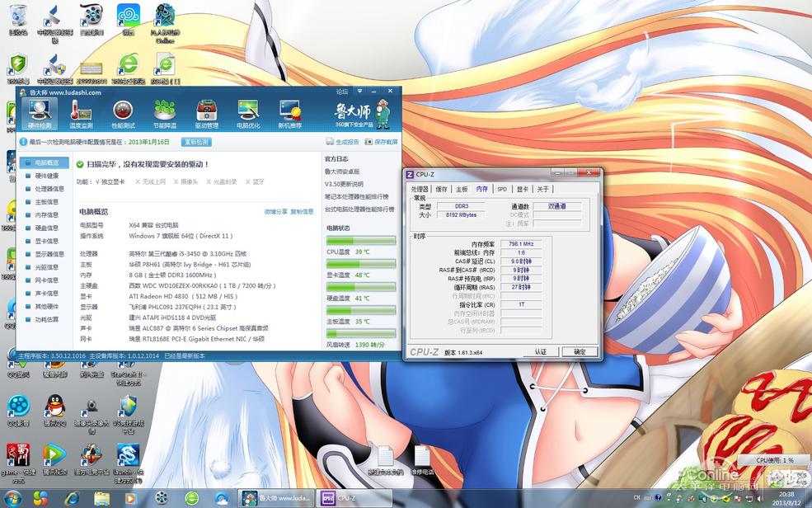Click the 硬盘温度 temperature bar

click(x=361, y=287)
